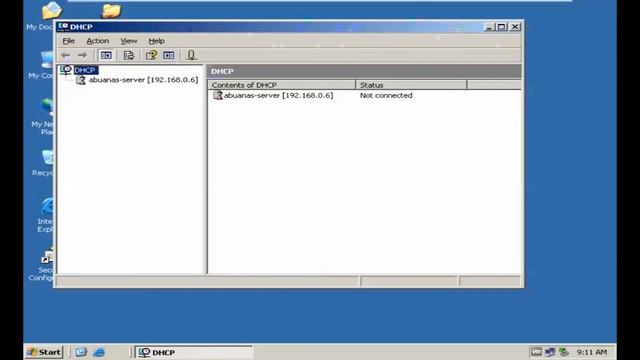
Task: Click the Forward arrow toolbar icon
Action: click(x=82, y=55)
